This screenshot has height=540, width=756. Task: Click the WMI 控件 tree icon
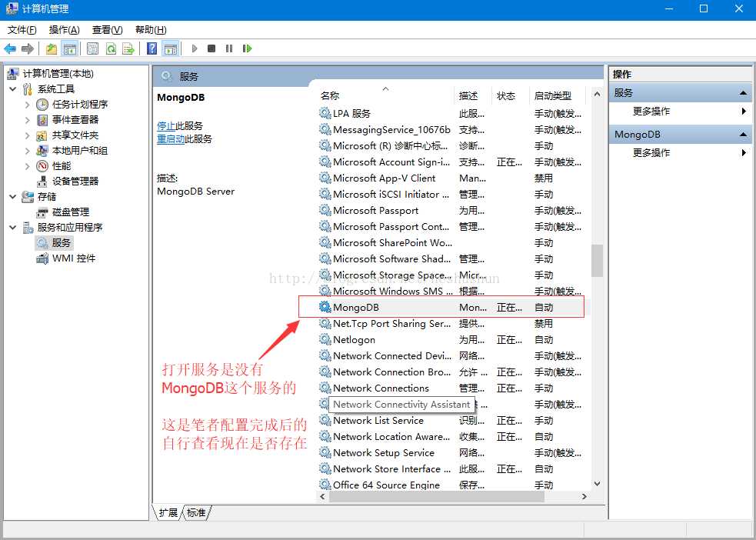click(x=42, y=258)
